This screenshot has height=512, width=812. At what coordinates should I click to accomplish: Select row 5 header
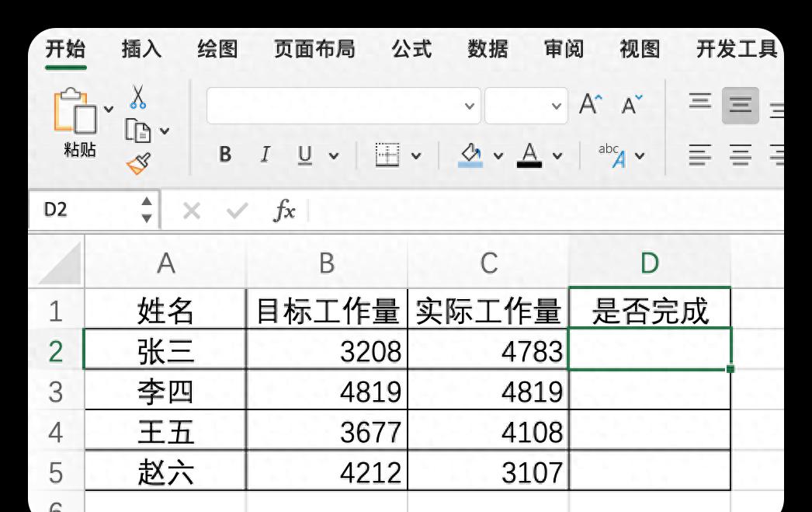click(x=56, y=472)
